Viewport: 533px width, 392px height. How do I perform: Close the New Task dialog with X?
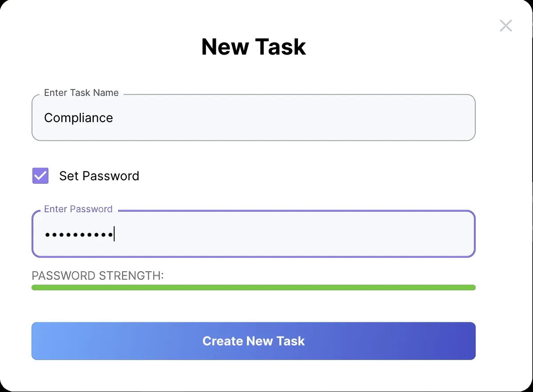tap(505, 26)
